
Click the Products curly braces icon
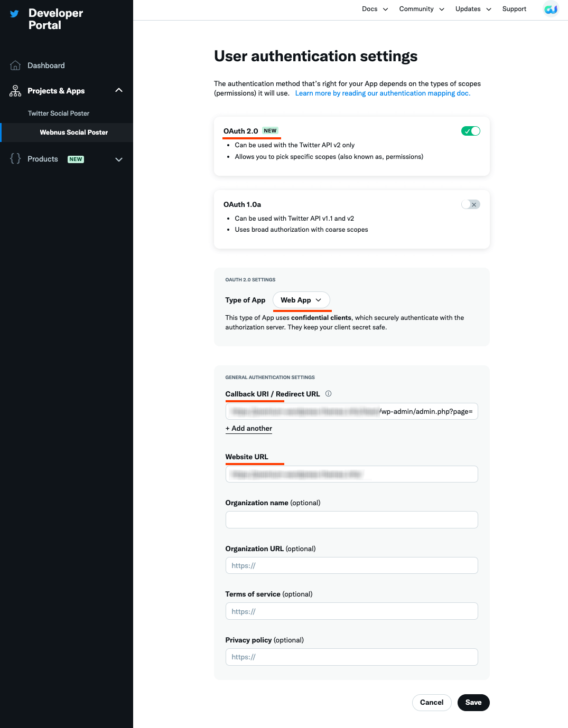point(15,158)
